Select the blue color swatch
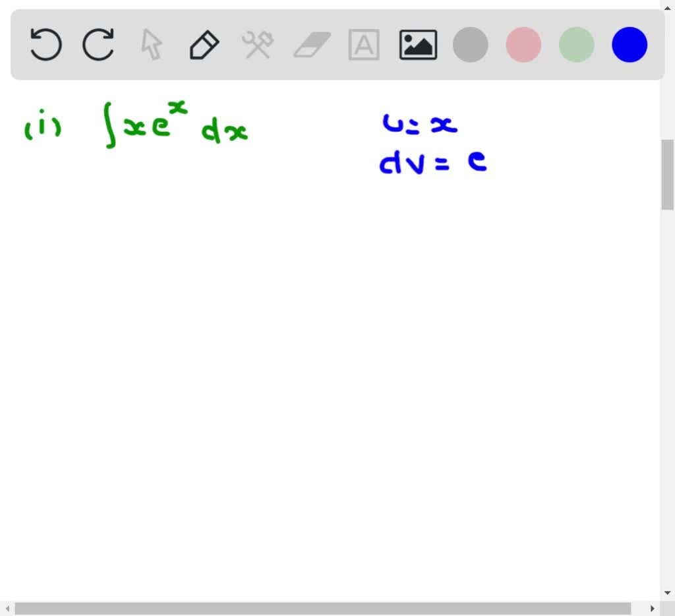The image size is (675, 616). pyautogui.click(x=628, y=45)
